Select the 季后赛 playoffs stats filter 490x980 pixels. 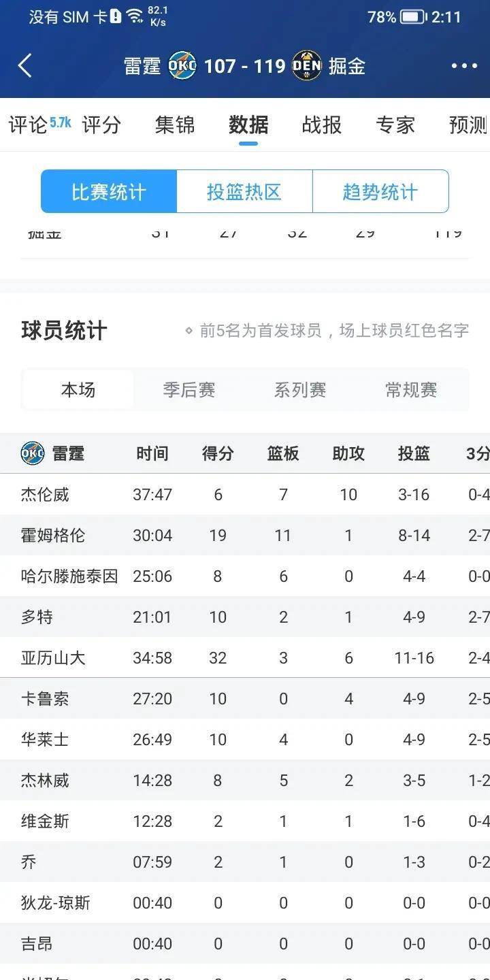(189, 390)
